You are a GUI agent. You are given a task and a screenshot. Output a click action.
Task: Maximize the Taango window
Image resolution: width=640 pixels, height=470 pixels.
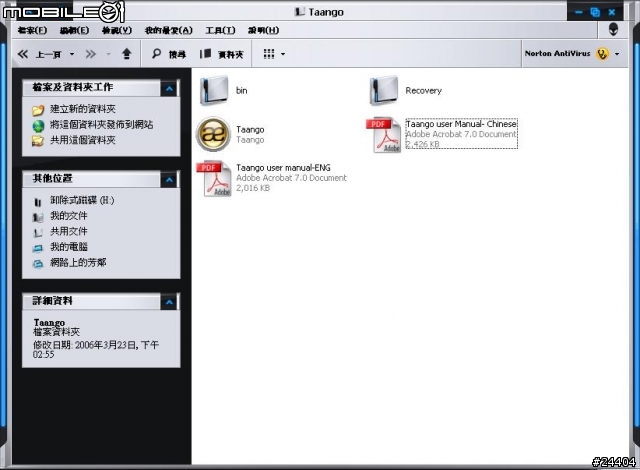(x=595, y=12)
